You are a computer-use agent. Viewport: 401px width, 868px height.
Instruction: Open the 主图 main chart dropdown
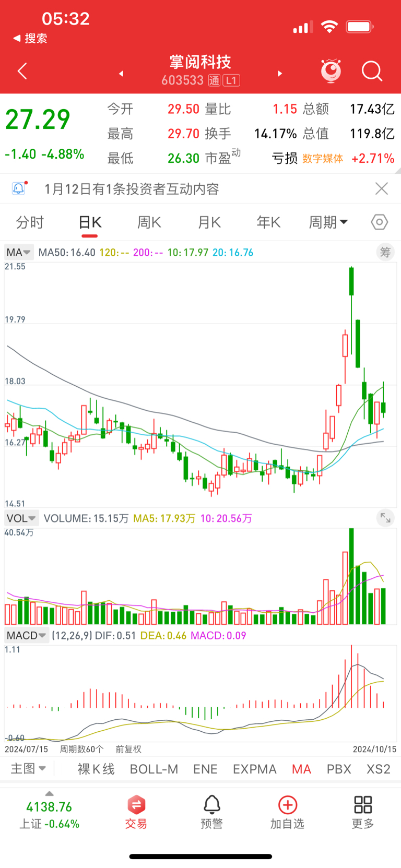[28, 768]
